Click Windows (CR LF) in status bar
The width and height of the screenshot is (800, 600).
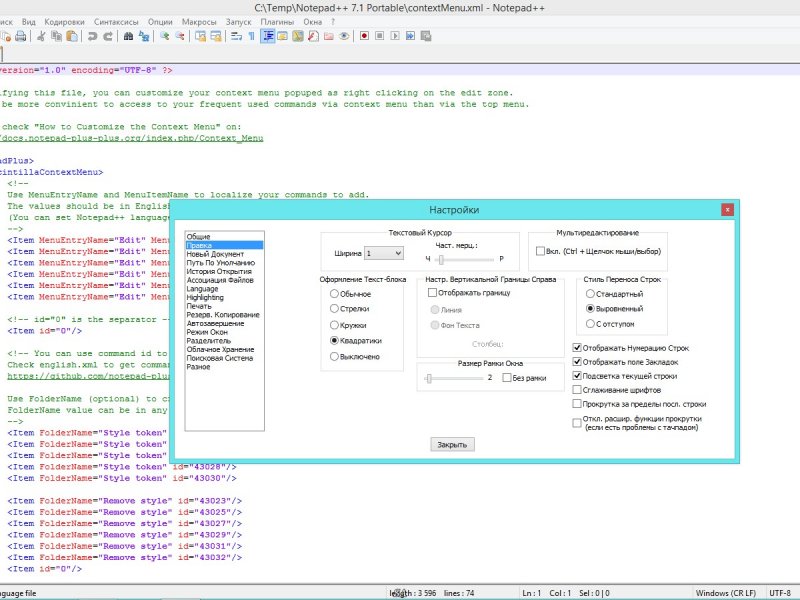(726, 593)
